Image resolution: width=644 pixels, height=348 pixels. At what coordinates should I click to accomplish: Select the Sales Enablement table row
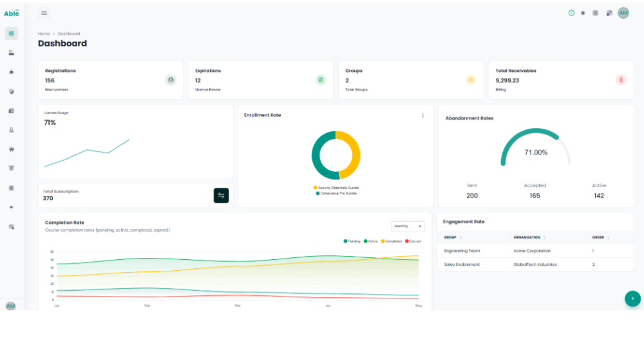[x=535, y=264]
